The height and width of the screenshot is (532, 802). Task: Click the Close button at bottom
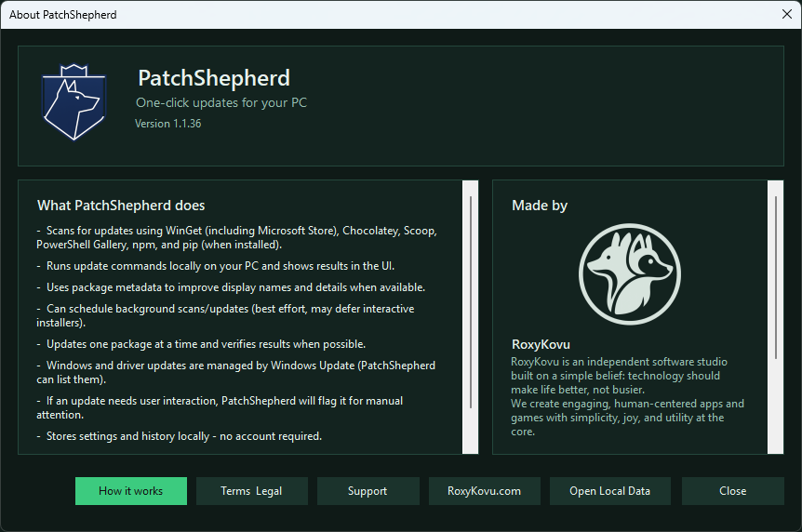click(732, 491)
